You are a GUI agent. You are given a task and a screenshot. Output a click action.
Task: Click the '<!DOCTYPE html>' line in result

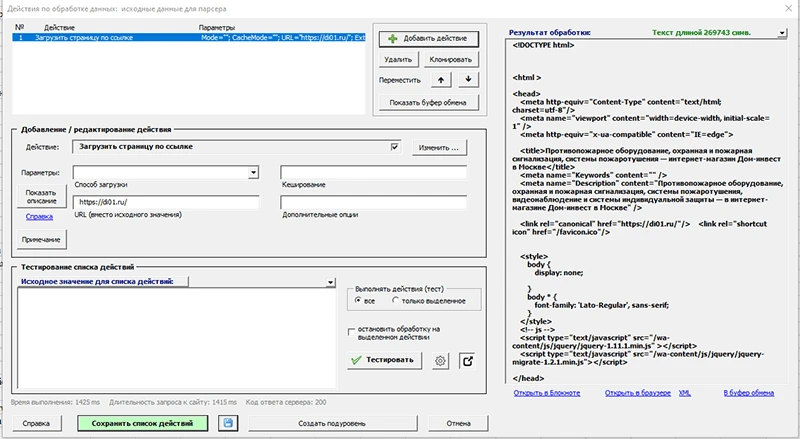click(x=543, y=45)
